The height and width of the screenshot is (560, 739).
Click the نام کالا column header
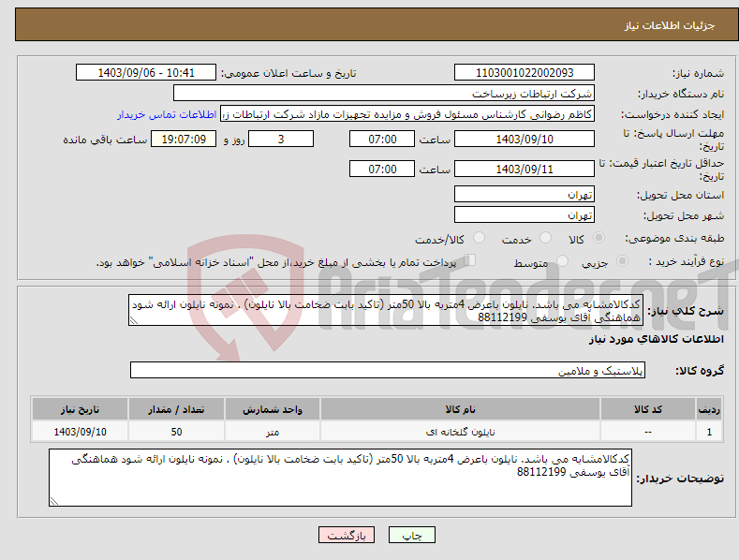pos(460,409)
